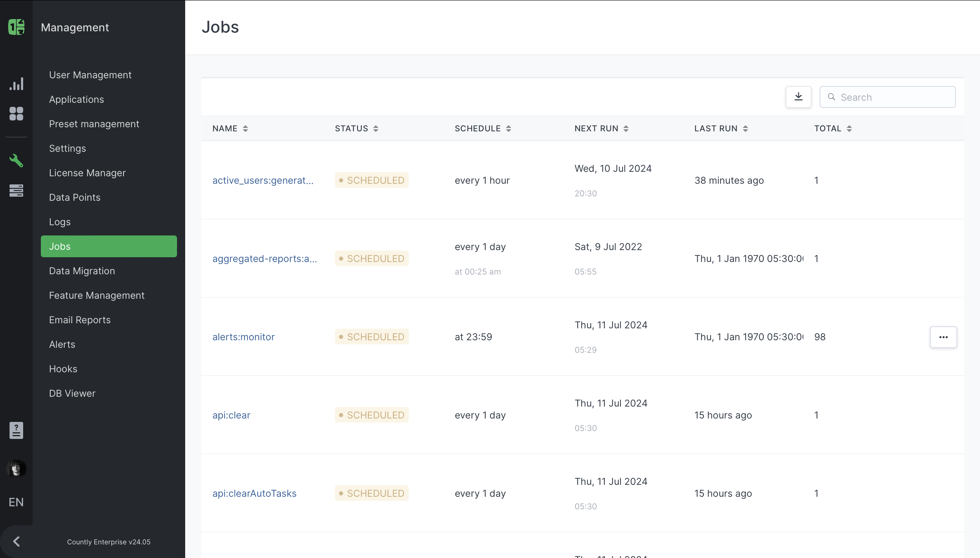The image size is (980, 558).
Task: Click SCHEDULED status of aggregated-reports job
Action: (371, 258)
